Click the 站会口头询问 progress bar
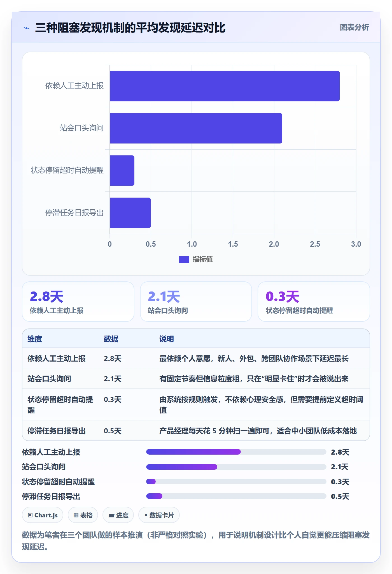Viewport: 392px width, 574px height. click(236, 467)
